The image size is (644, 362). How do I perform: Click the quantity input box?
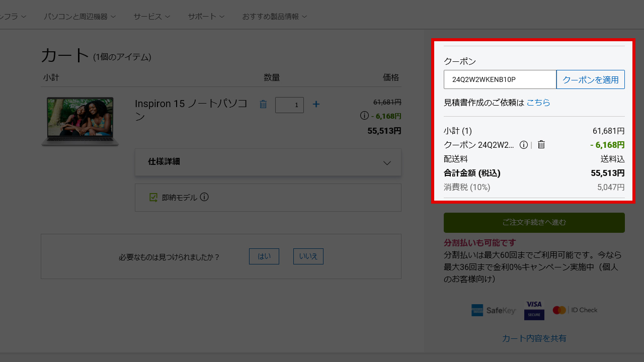pyautogui.click(x=289, y=105)
